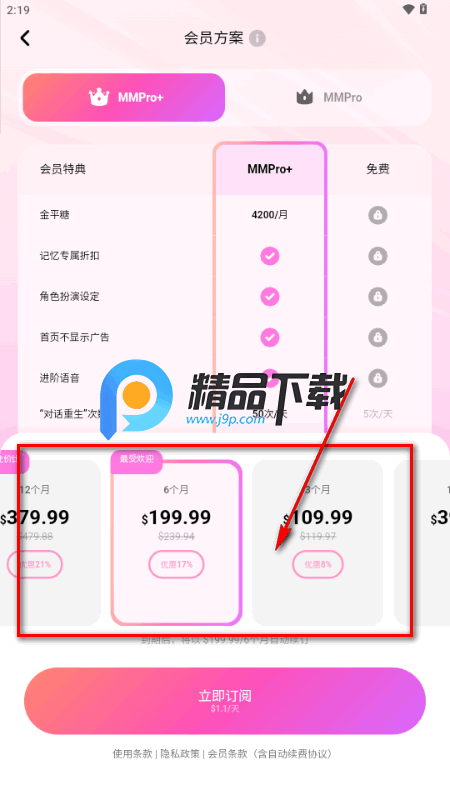The width and height of the screenshot is (450, 800).
Task: Open the 隐私政策 link
Action: [180, 754]
